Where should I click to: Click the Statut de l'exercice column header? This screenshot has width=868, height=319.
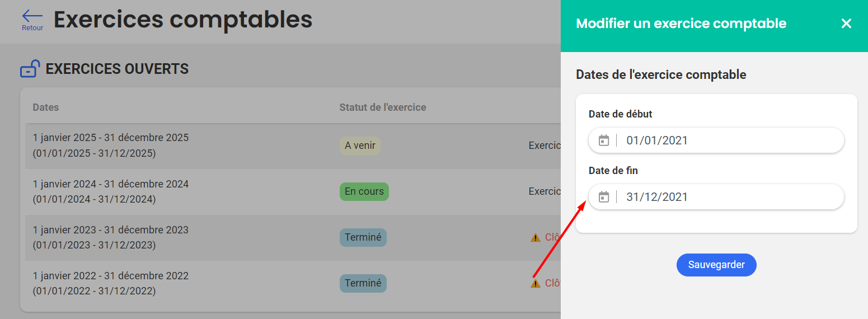pyautogui.click(x=383, y=107)
